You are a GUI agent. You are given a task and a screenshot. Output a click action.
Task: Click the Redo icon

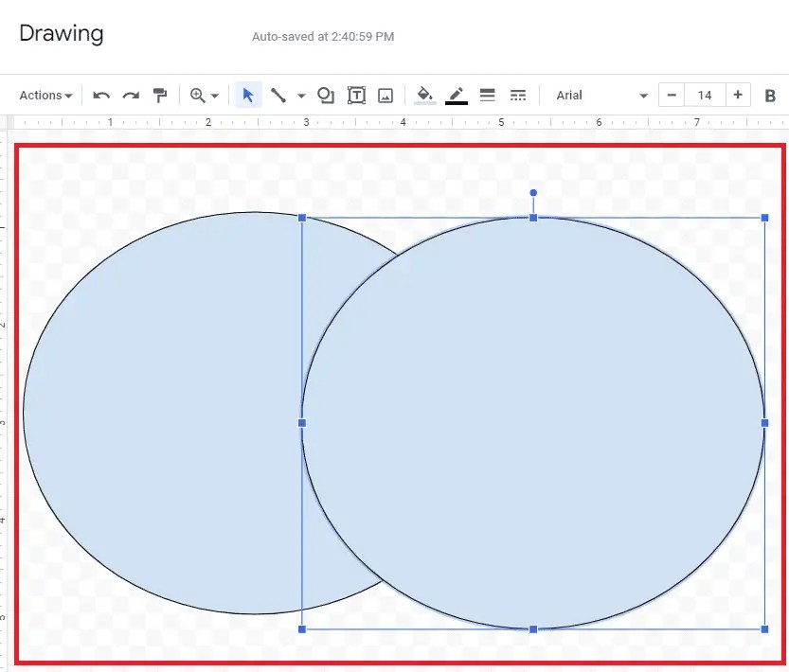pyautogui.click(x=131, y=95)
